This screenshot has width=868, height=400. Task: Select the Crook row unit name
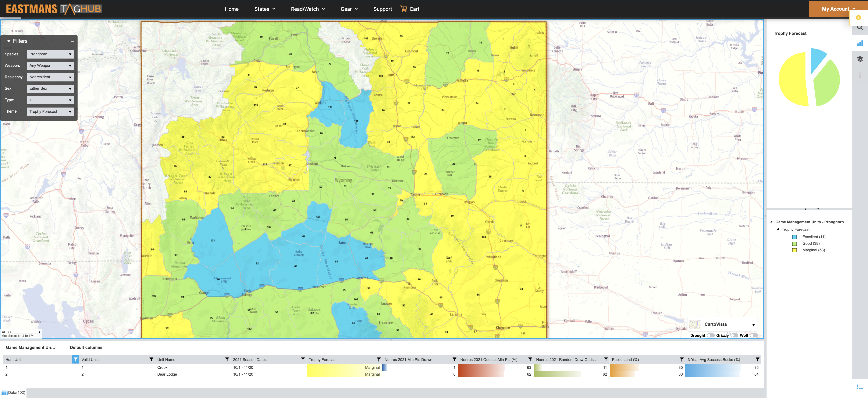point(162,368)
